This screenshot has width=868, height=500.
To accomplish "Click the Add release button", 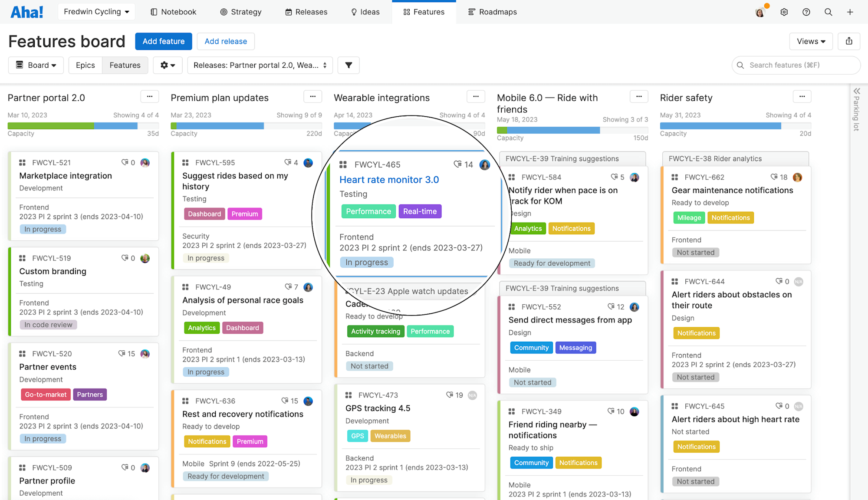I will (226, 41).
